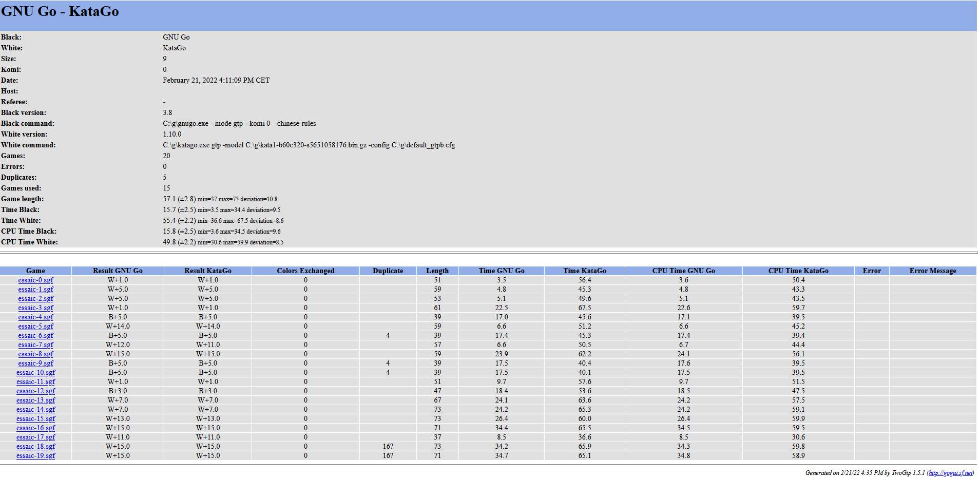Click the CPU Time KataGo column header
Image resolution: width=980 pixels, height=478 pixels.
(x=798, y=271)
